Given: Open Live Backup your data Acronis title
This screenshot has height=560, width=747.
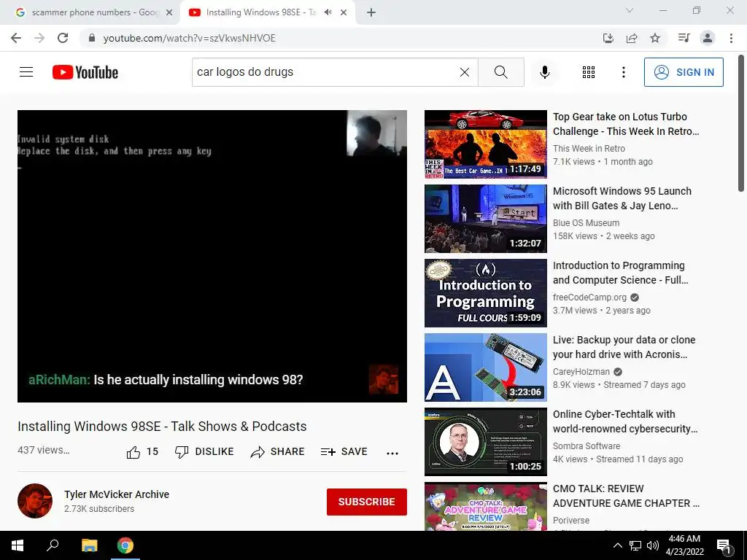Looking at the screenshot, I should point(624,347).
